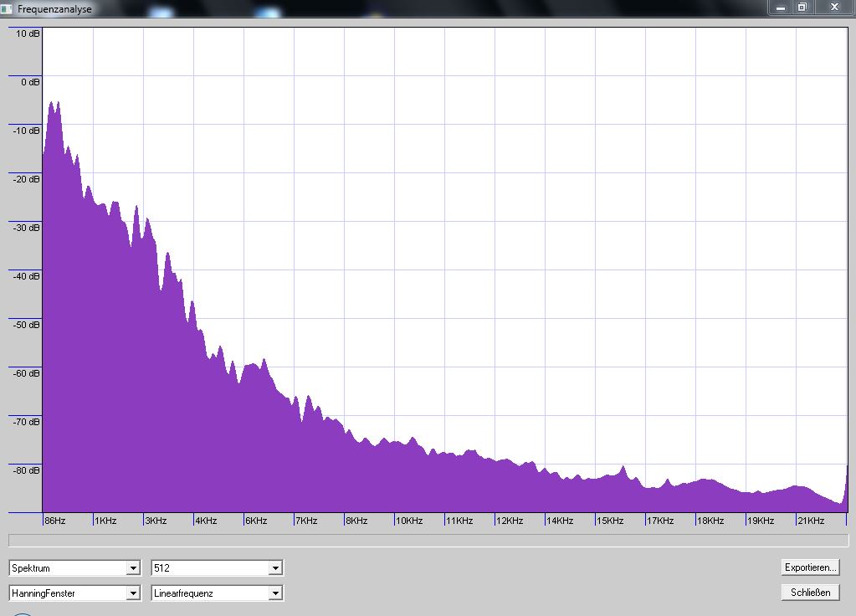Image resolution: width=856 pixels, height=616 pixels.
Task: Click the 19KHz axis label
Action: coord(761,521)
